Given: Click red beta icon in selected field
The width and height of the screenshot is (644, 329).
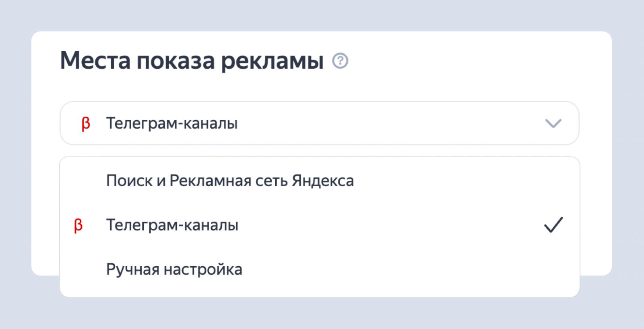Looking at the screenshot, I should (86, 123).
